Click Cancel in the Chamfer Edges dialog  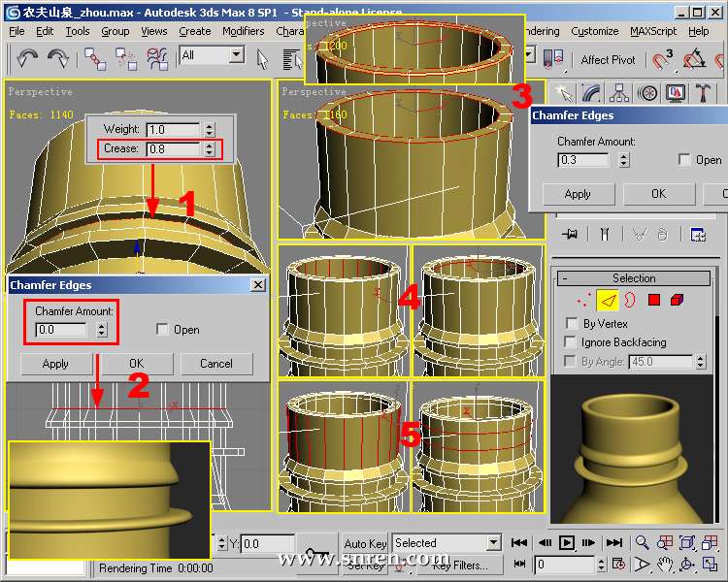point(216,364)
